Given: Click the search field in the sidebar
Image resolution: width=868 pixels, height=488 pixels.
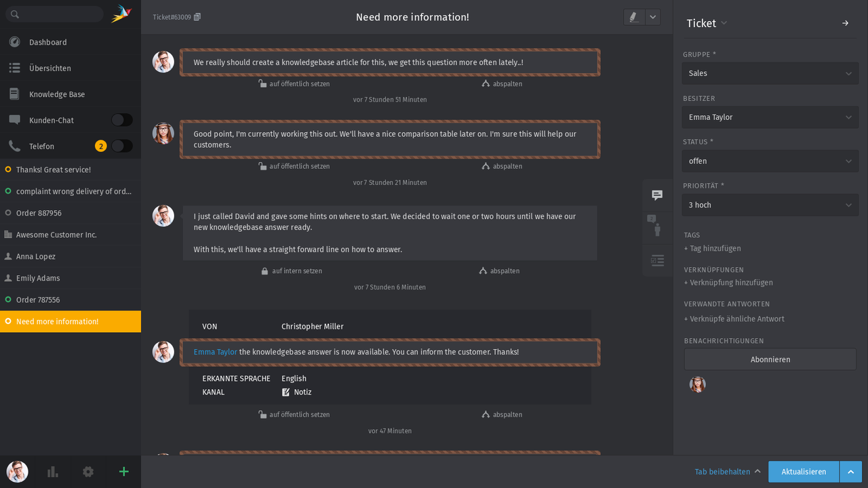Looking at the screenshot, I should tap(54, 13).
